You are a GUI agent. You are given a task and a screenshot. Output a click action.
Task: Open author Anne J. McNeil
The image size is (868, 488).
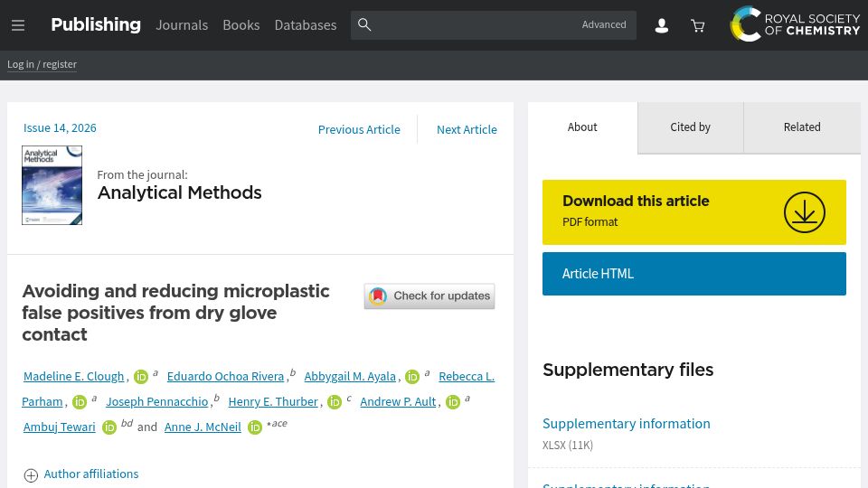[203, 427]
